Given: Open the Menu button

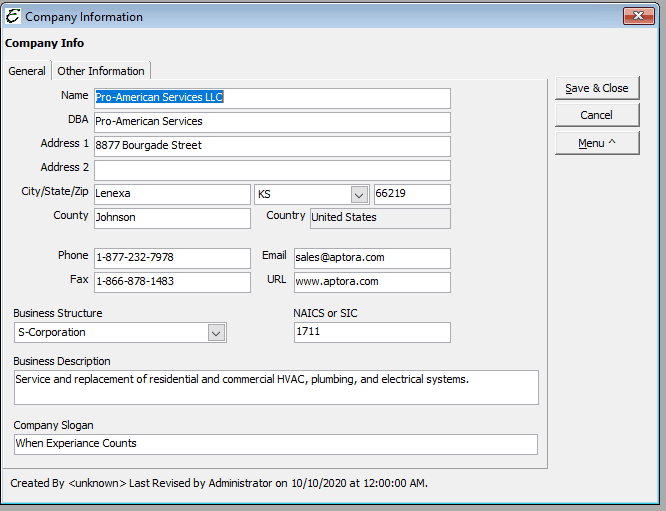Looking at the screenshot, I should coord(597,143).
